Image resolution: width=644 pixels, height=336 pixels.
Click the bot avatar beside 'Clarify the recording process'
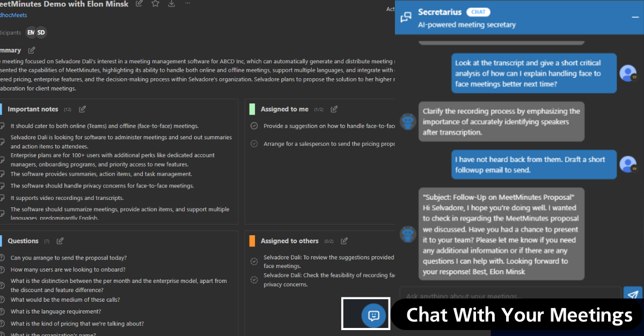tap(409, 122)
